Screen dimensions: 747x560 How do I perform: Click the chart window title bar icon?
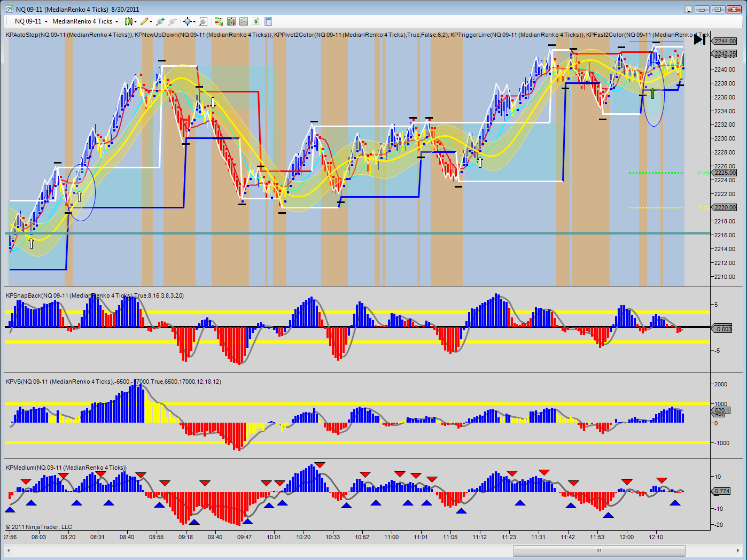[x=9, y=9]
